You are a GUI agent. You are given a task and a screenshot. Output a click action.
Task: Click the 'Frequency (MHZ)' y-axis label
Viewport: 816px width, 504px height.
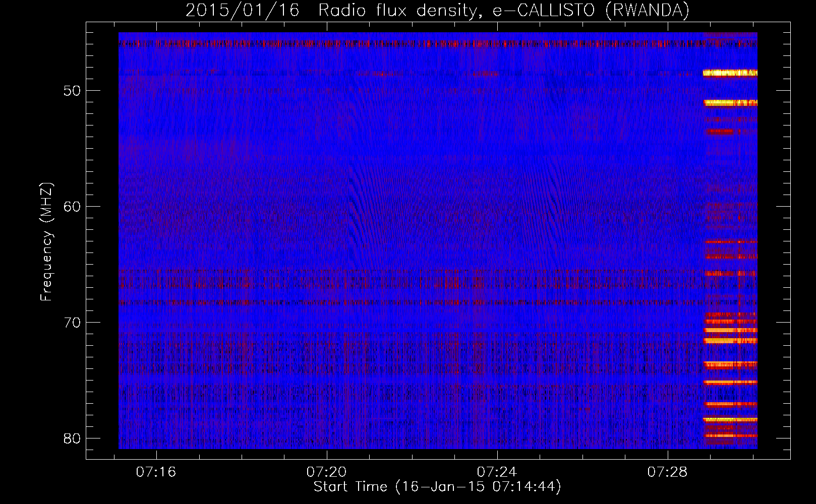coord(46,242)
